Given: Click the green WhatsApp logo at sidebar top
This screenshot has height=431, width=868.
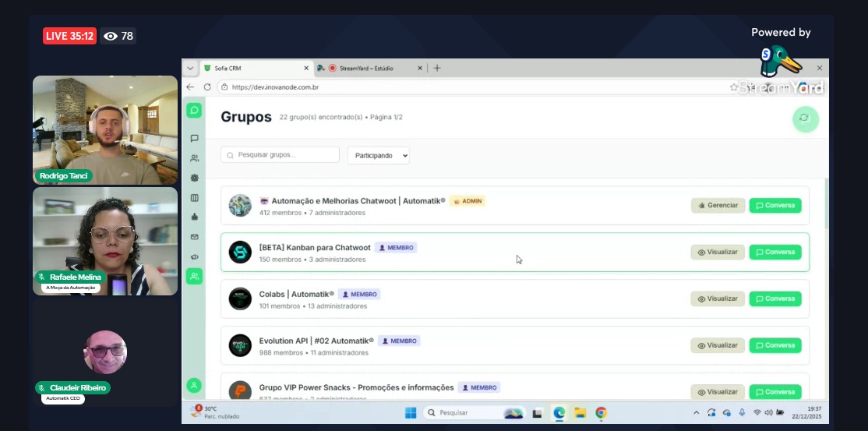Looking at the screenshot, I should [194, 111].
